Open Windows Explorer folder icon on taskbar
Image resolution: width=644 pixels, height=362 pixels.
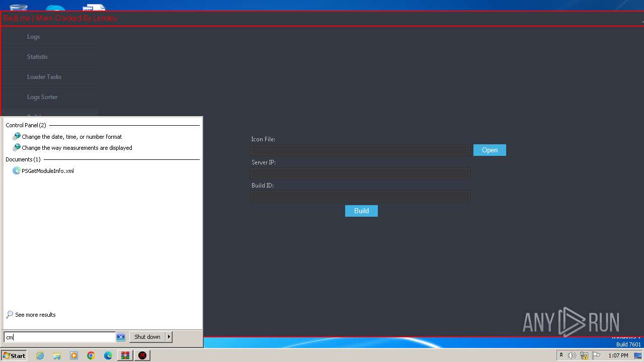[x=57, y=355]
